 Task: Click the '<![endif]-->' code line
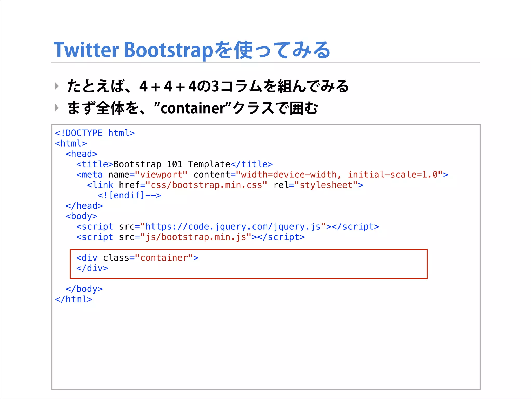(x=129, y=195)
